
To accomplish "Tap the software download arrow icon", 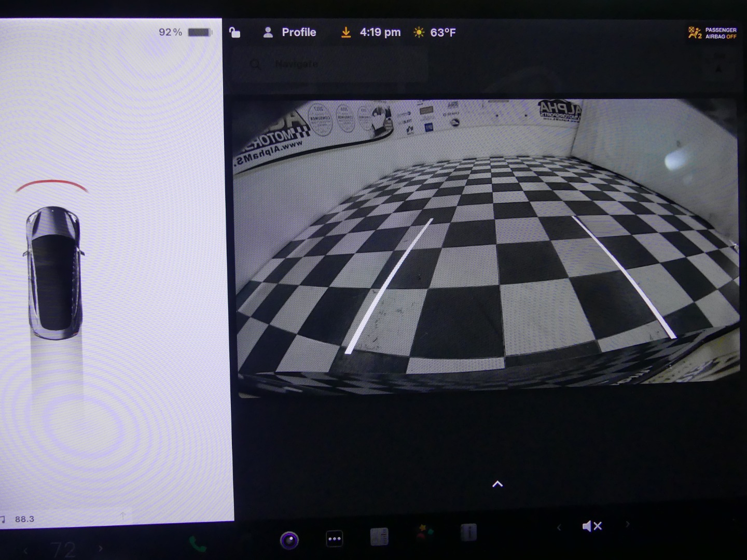I will (346, 32).
